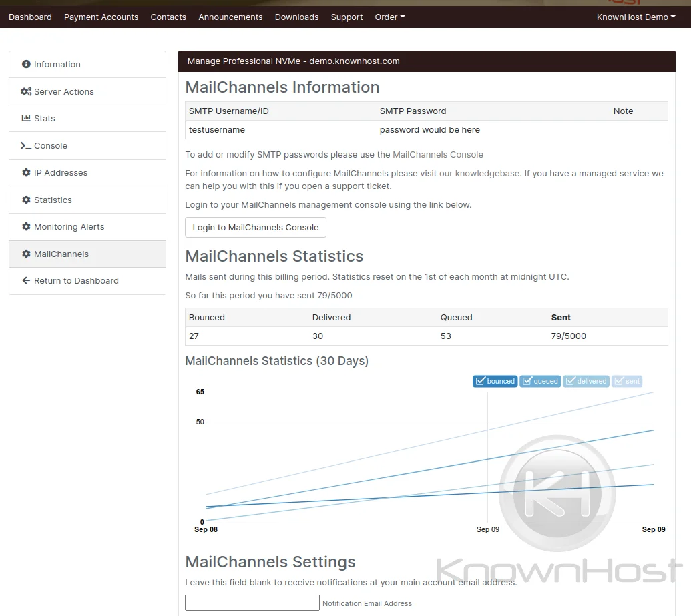The height and width of the screenshot is (616, 691).
Task: Click the IP Addresses gear icon
Action: click(26, 173)
